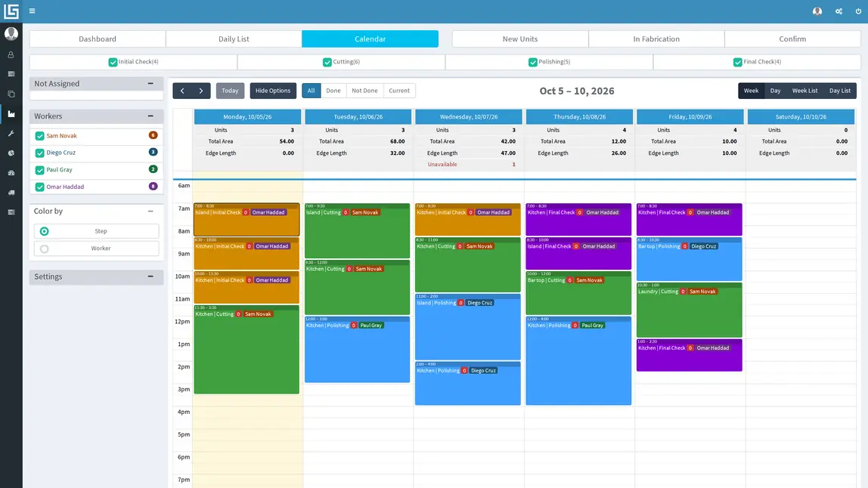Open the sidebar copy/documents icon
This screenshot has width=868, height=488.
[11, 94]
